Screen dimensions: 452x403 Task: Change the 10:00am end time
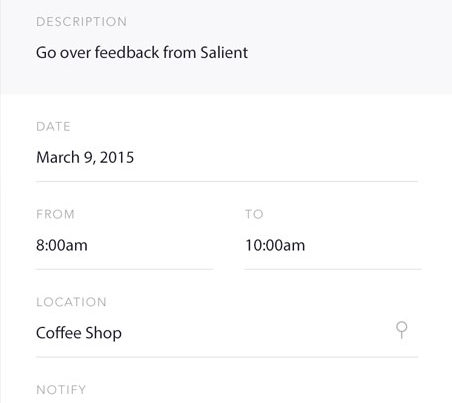click(x=275, y=245)
